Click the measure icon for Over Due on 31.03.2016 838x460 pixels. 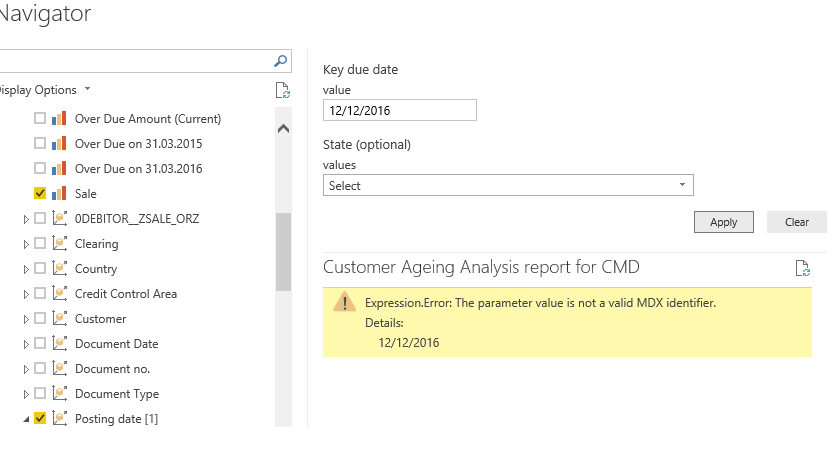pyautogui.click(x=59, y=168)
